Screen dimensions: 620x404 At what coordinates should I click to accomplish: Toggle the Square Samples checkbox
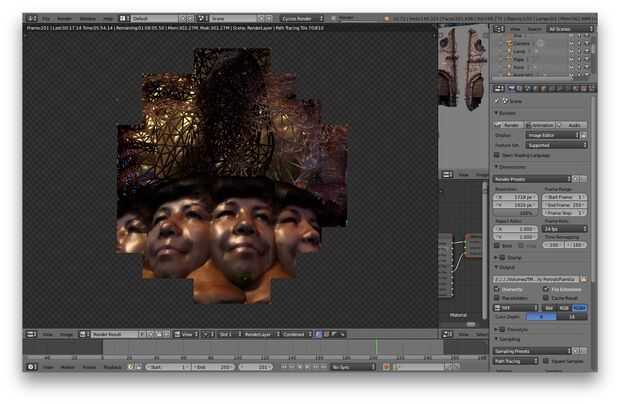[x=546, y=361]
